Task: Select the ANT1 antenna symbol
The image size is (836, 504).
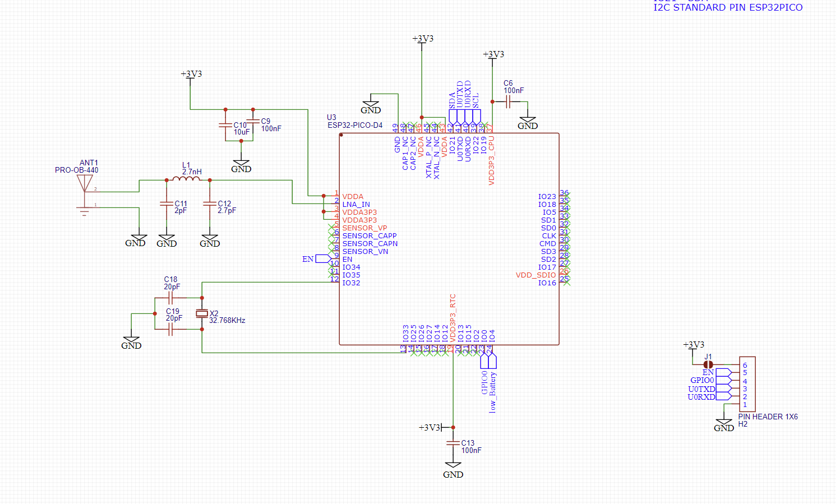Action: pos(85,195)
